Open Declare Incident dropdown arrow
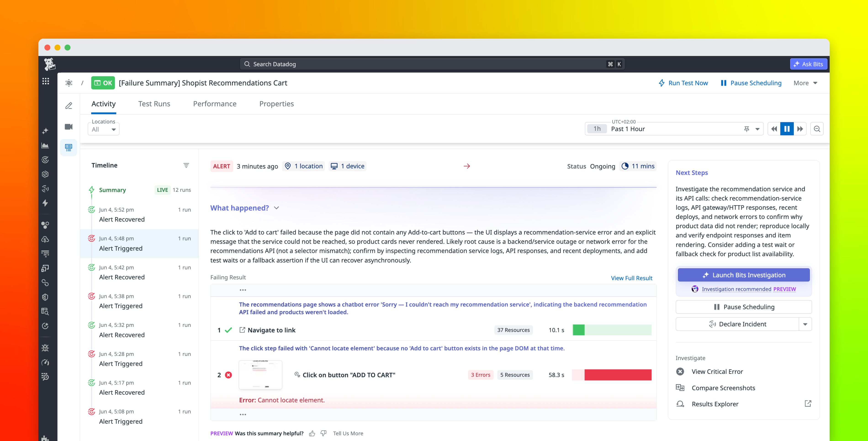The width and height of the screenshot is (868, 441). (805, 324)
